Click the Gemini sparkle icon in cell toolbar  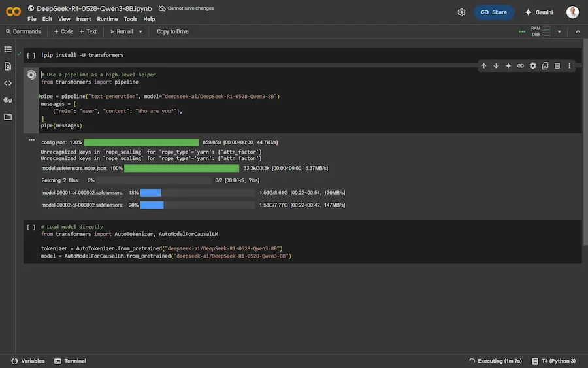(508, 66)
